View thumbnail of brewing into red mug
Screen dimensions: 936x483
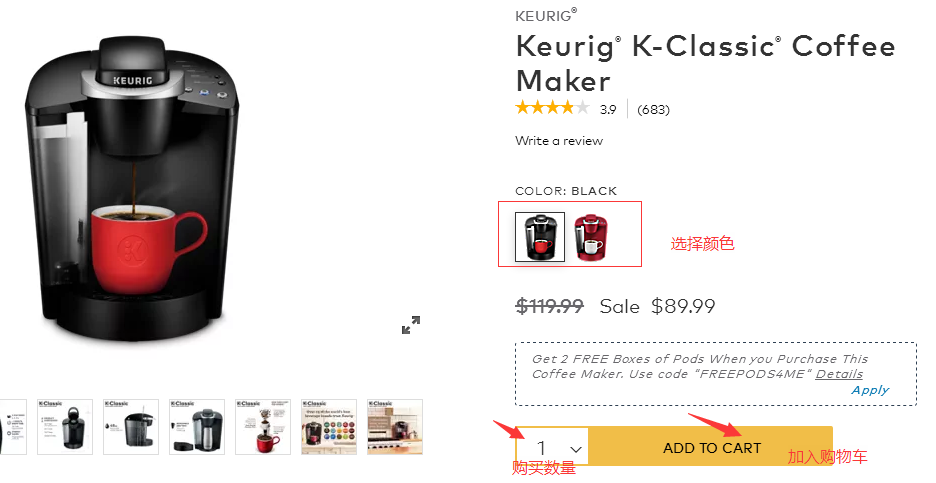pyautogui.click(x=263, y=427)
